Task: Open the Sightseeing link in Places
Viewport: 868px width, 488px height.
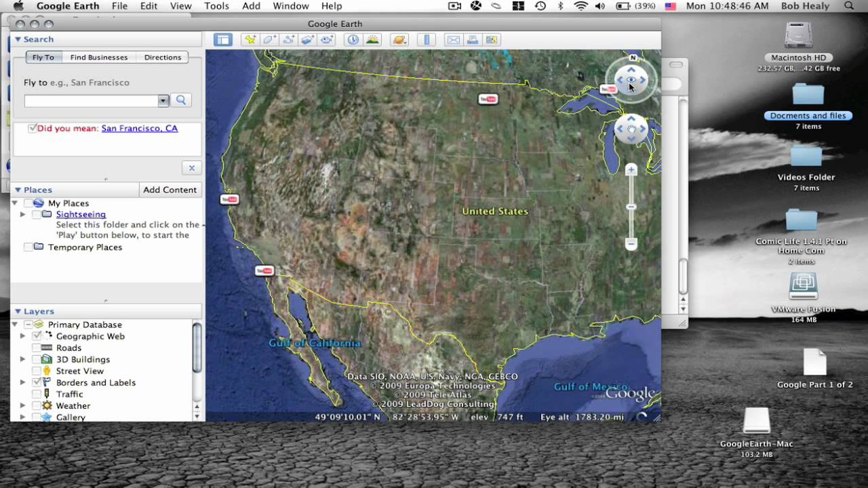Action: pyautogui.click(x=81, y=214)
